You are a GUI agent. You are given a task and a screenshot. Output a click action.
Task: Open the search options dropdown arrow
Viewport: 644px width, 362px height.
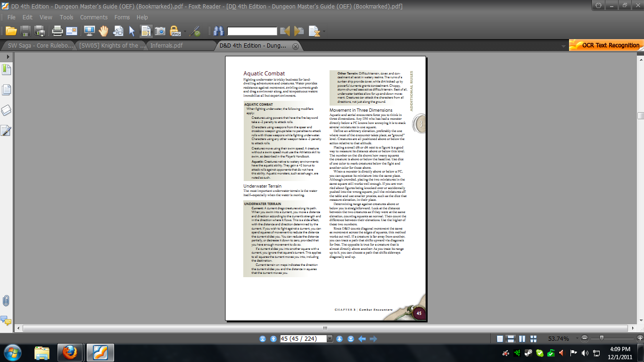click(324, 32)
